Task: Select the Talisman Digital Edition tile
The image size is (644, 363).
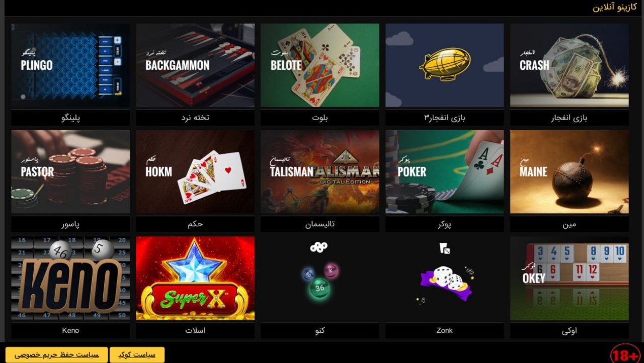Action: coord(320,172)
